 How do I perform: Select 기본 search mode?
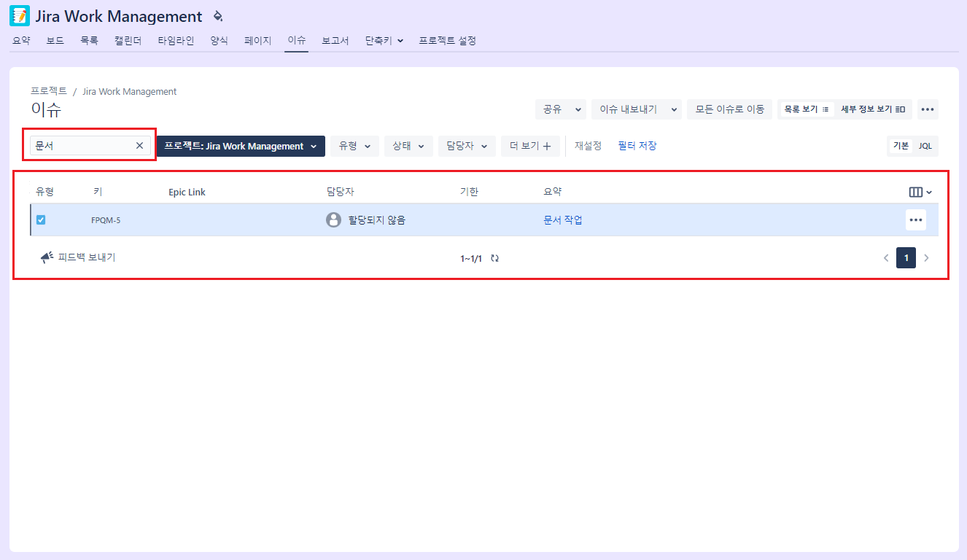tap(901, 146)
